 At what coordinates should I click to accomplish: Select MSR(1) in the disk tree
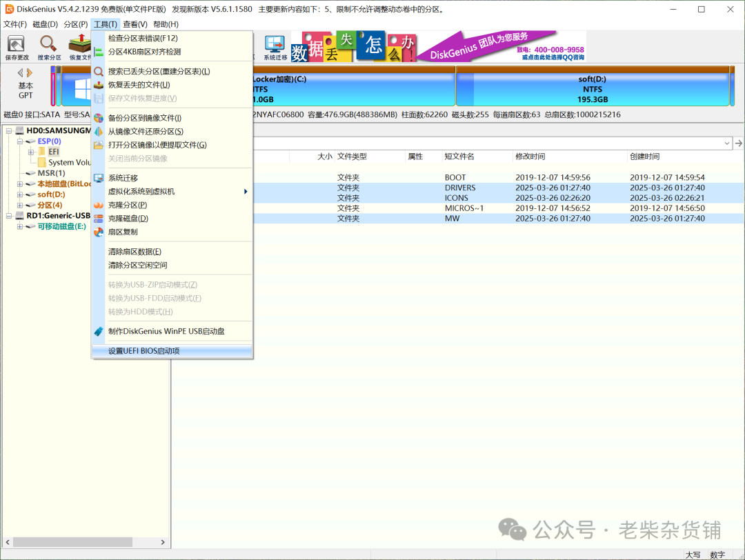[51, 173]
